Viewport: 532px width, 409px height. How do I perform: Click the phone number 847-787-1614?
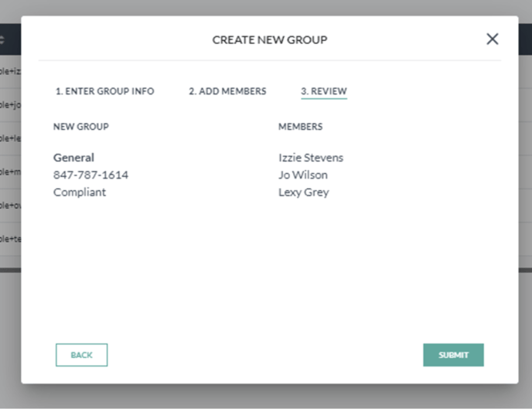(90, 175)
